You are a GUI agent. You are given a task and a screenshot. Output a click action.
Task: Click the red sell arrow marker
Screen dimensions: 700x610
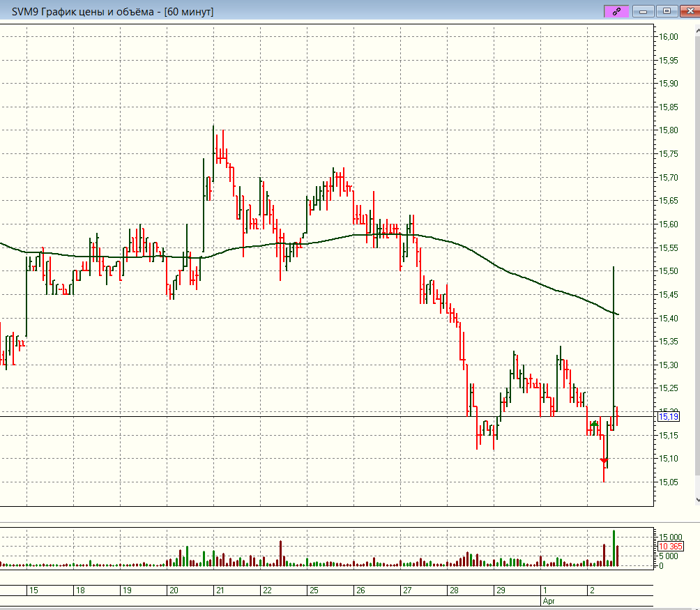point(604,460)
